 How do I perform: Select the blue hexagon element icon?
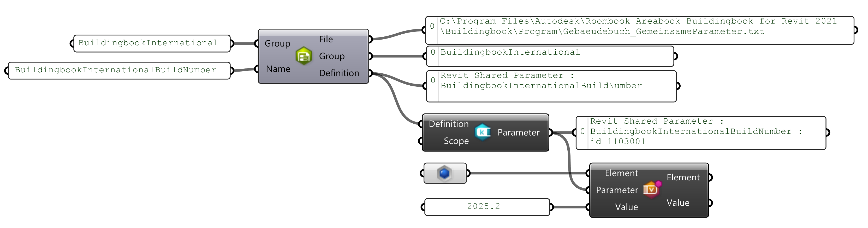(444, 173)
